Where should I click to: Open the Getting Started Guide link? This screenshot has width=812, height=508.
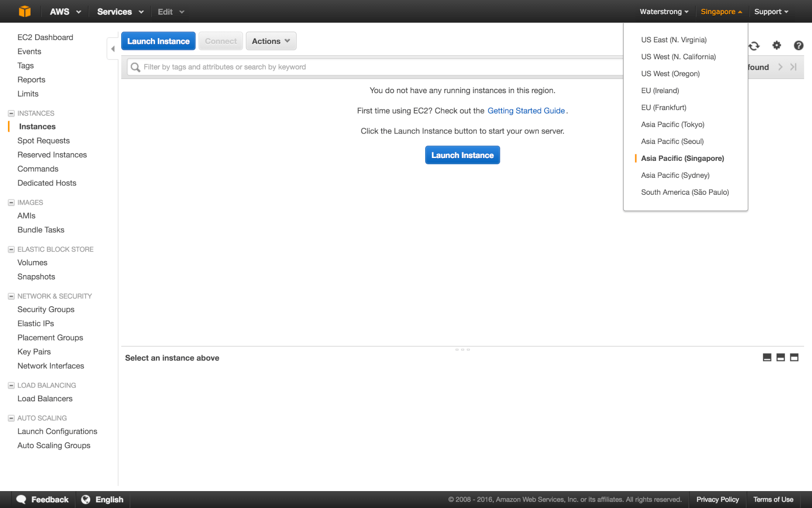click(526, 111)
